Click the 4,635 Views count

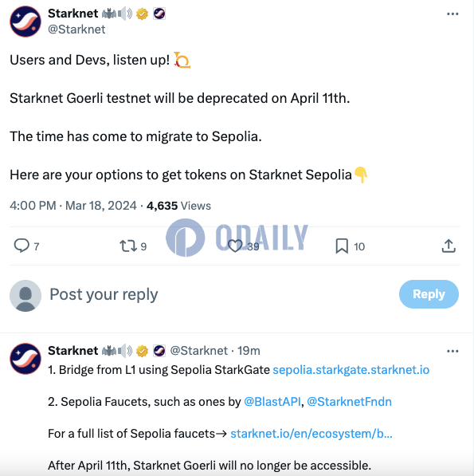tap(178, 206)
